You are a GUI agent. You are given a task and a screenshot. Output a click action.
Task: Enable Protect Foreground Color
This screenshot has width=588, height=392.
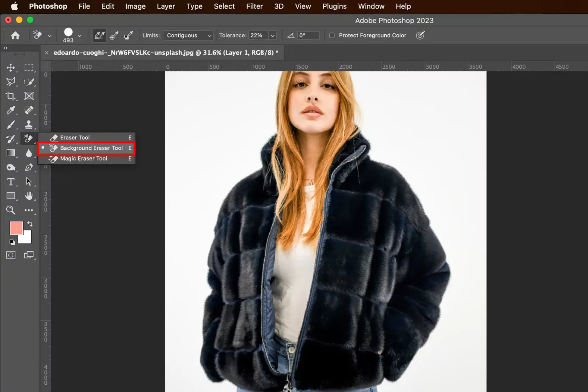coord(332,35)
